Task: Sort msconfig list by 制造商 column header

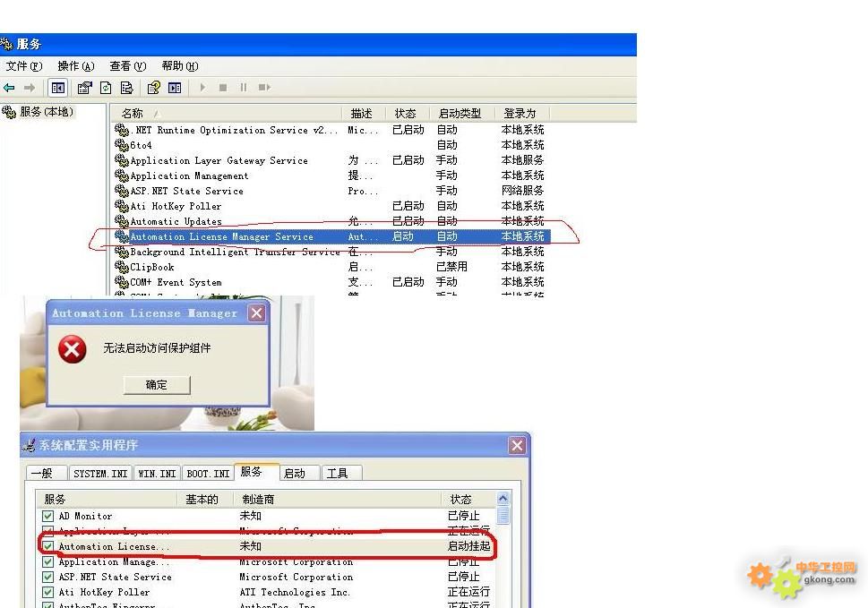Action: pos(338,499)
